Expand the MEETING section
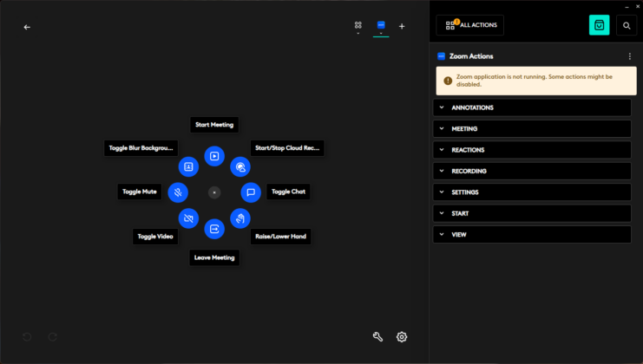This screenshot has width=643, height=364. (532, 128)
